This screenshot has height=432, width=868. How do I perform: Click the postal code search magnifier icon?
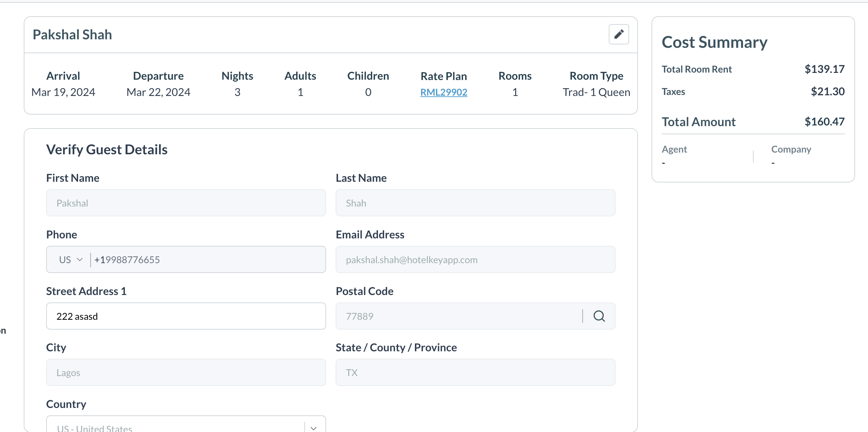[x=599, y=316]
